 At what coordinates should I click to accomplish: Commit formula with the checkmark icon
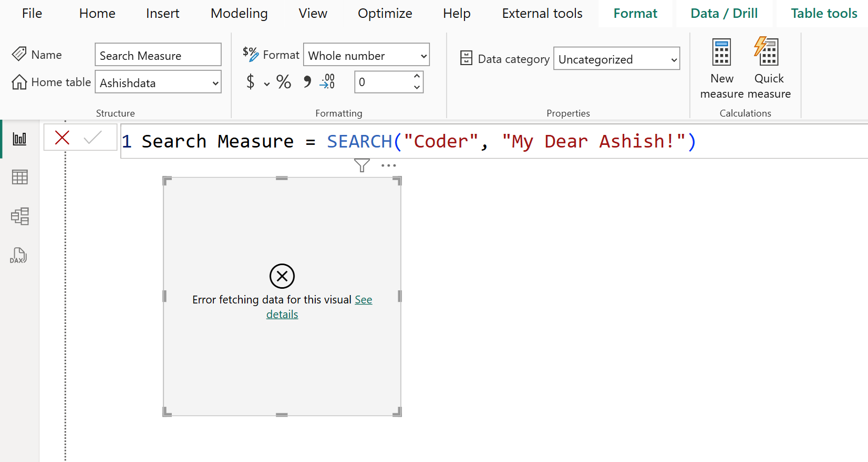pyautogui.click(x=92, y=138)
